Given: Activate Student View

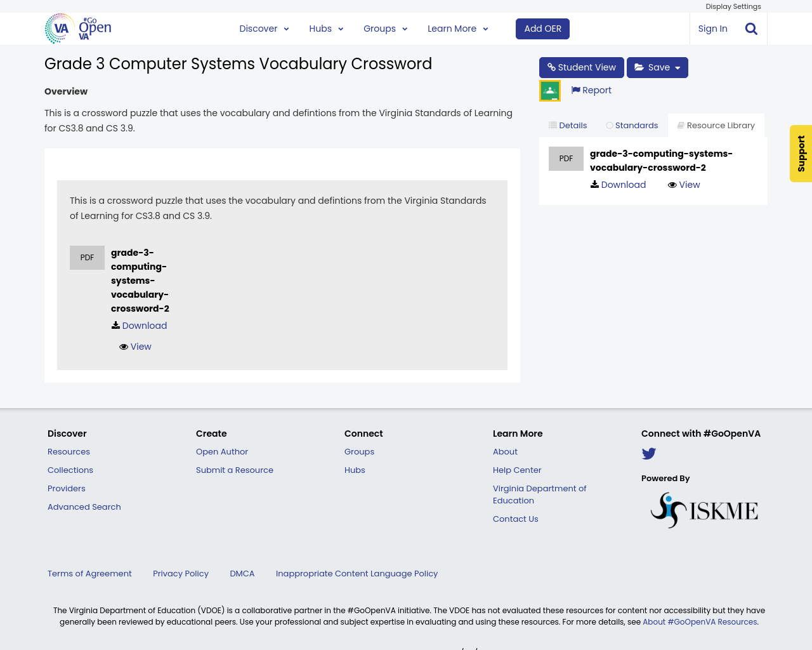Looking at the screenshot, I should click(x=581, y=67).
